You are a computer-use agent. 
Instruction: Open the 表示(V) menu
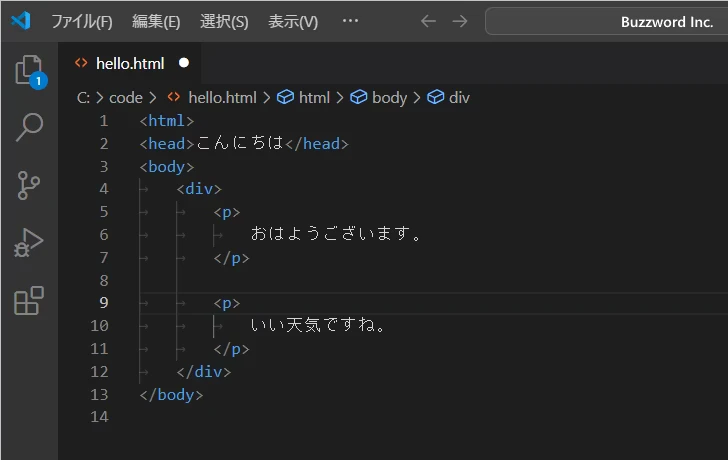293,21
